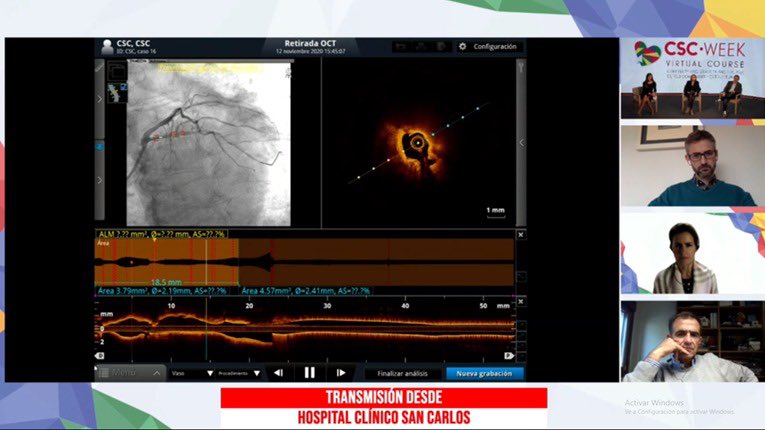Click the CSC, CSC patient name
Image resolution: width=765 pixels, height=430 pixels.
[133, 43]
